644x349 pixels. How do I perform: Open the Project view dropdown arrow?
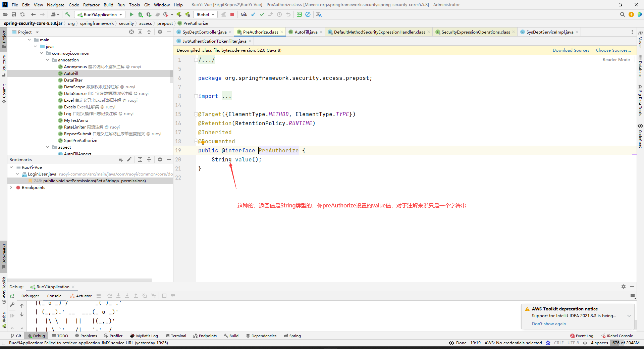[37, 32]
